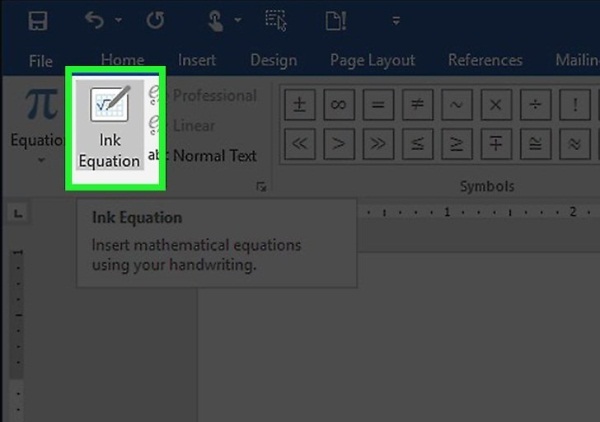Viewport: 600px width, 422px height.
Task: Open the File menu
Action: 41,60
